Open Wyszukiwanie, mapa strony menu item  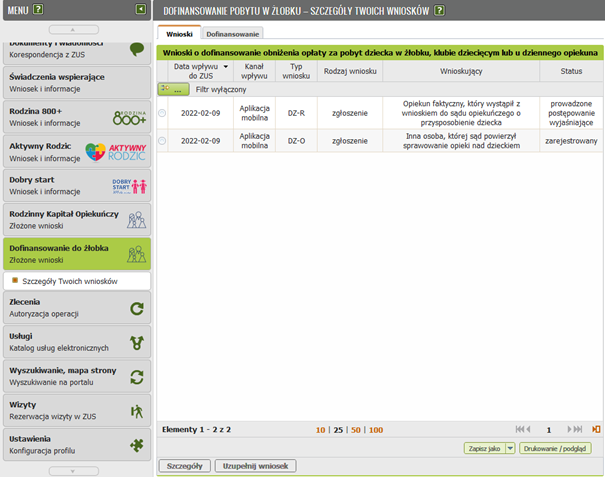click(77, 376)
